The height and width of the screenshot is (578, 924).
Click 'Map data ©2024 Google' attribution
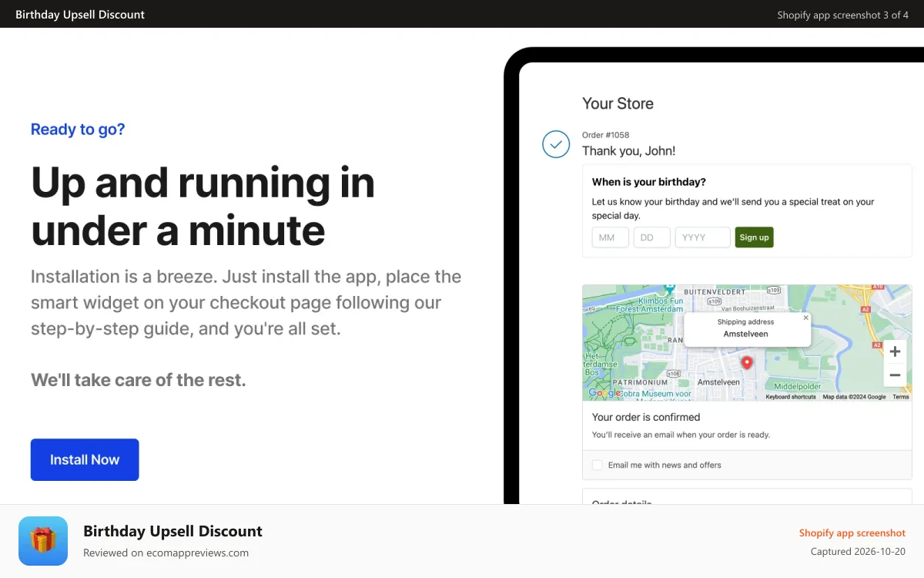(854, 397)
